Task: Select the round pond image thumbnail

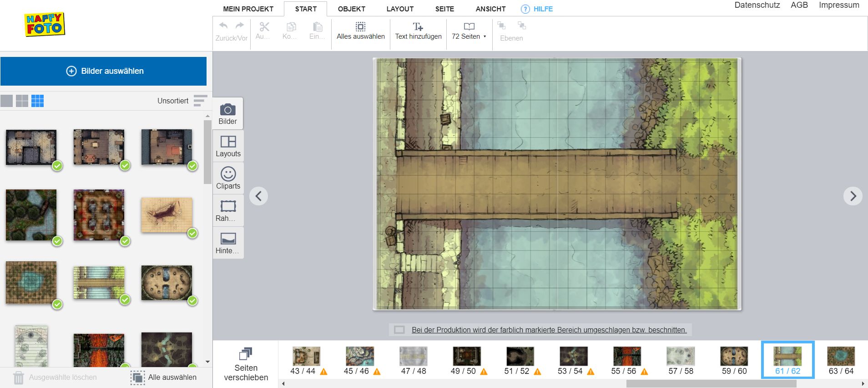Action: click(31, 283)
